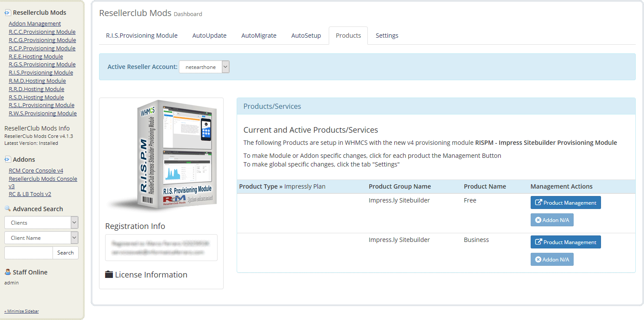Open R.I.S.Provisioning Module sidebar link
644x320 pixels.
[41, 72]
